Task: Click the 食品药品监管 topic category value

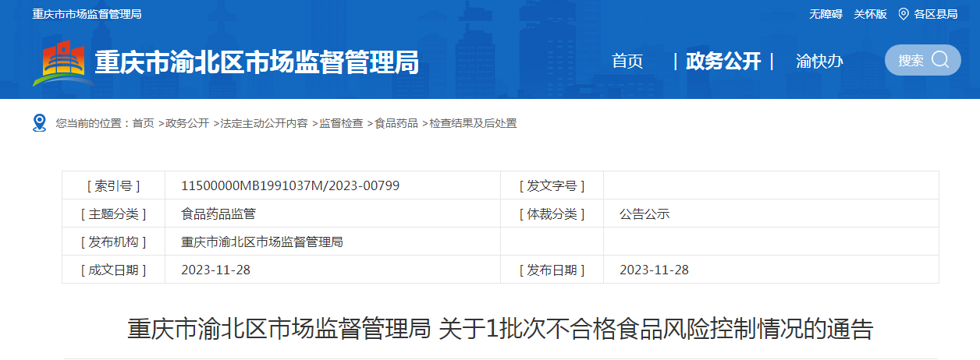Action: pyautogui.click(x=218, y=214)
